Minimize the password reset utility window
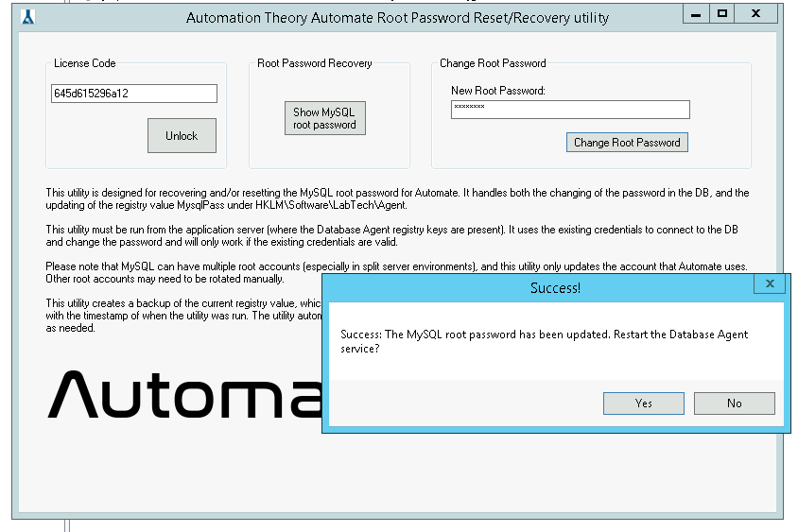This screenshot has width=798, height=532. tap(695, 15)
